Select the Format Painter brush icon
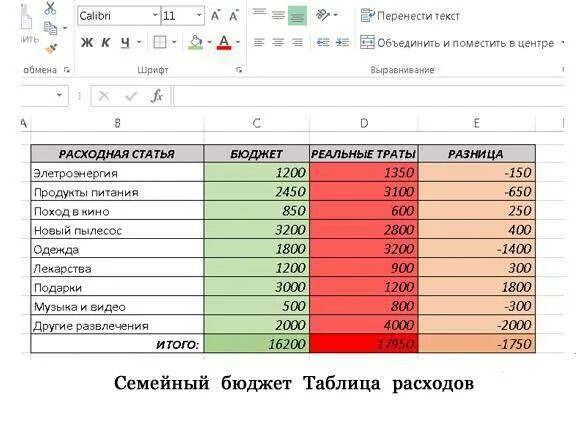The image size is (576, 422). click(51, 48)
